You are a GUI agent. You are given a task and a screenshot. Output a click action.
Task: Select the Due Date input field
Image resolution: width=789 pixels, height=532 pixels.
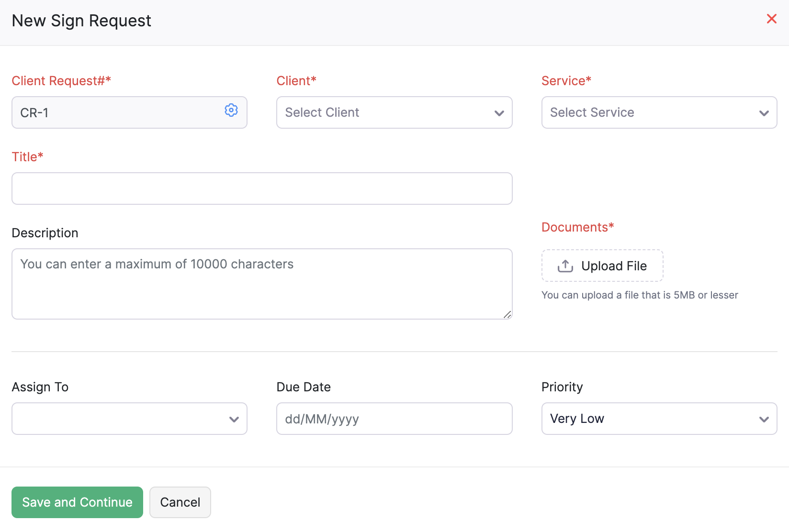coord(394,419)
